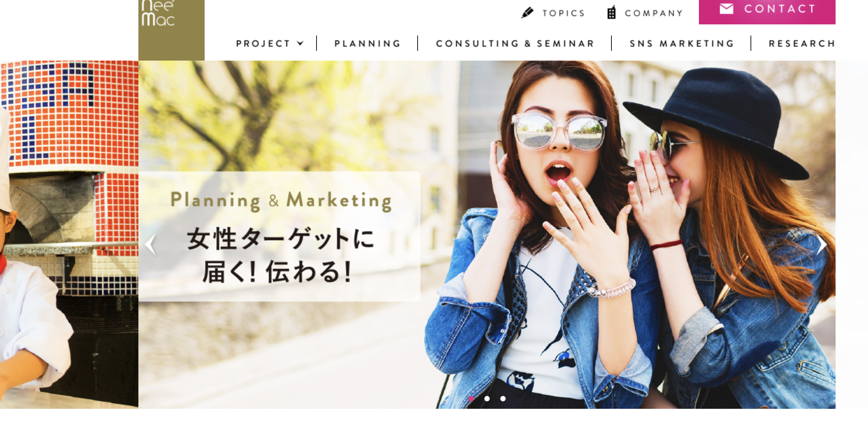Go to SNS MARKETING section

[x=682, y=44]
